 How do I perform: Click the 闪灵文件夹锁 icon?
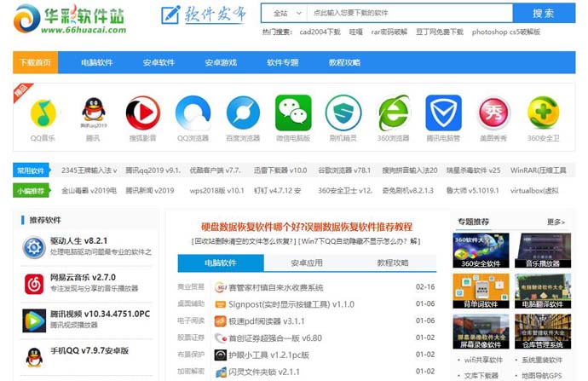[220, 372]
